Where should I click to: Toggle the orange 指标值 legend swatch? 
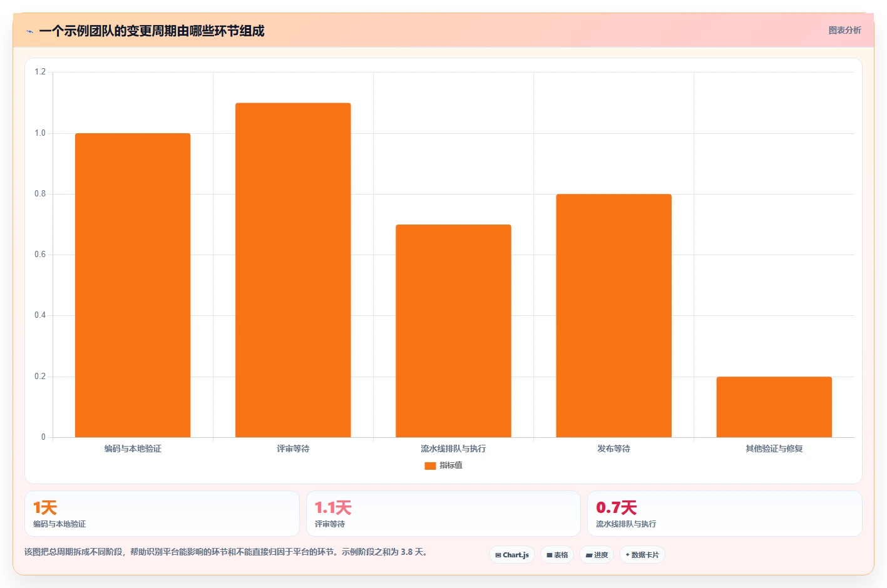[430, 465]
